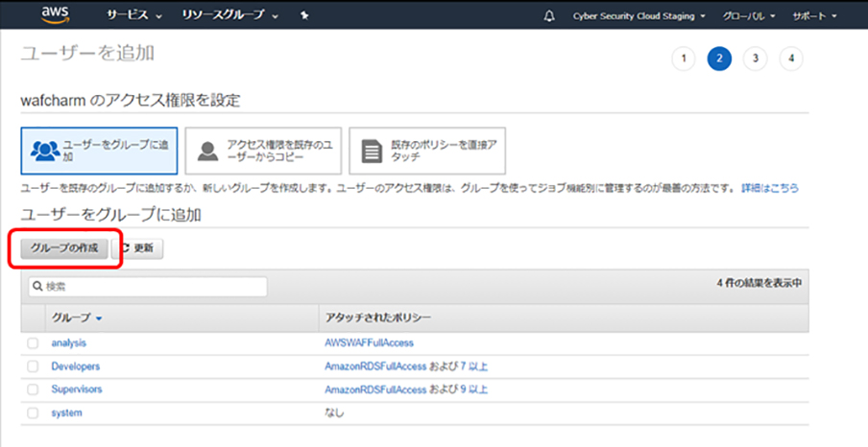Open the notifications bell icon
868x447 pixels.
[548, 16]
